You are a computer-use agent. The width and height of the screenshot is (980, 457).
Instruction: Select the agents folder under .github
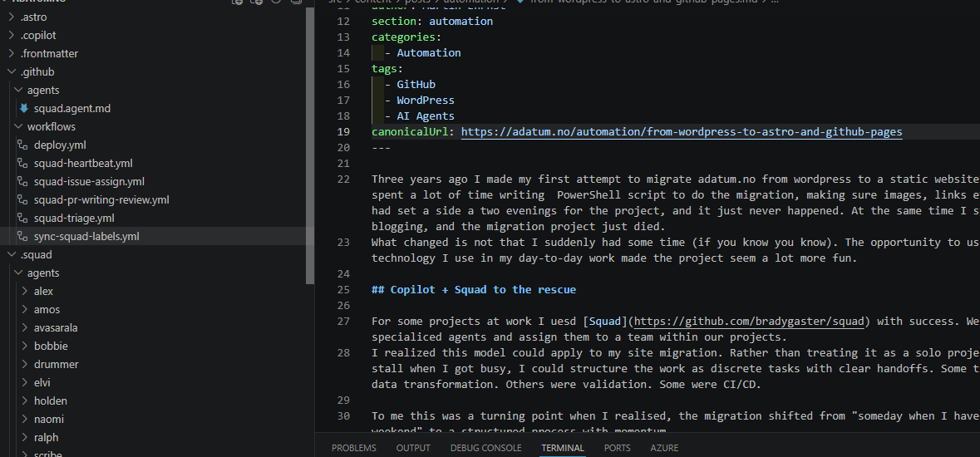(43, 90)
